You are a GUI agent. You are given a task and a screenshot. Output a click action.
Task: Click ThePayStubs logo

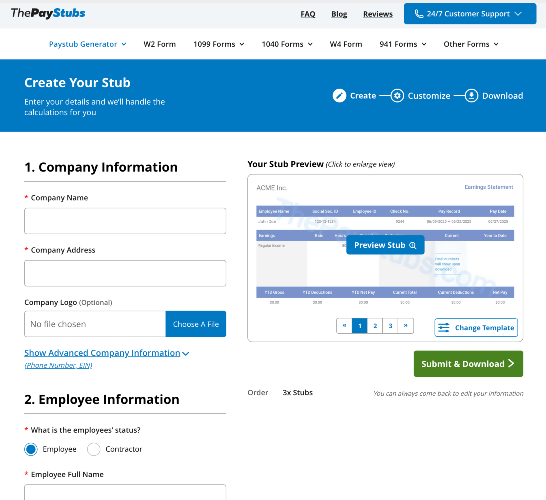[x=48, y=13]
